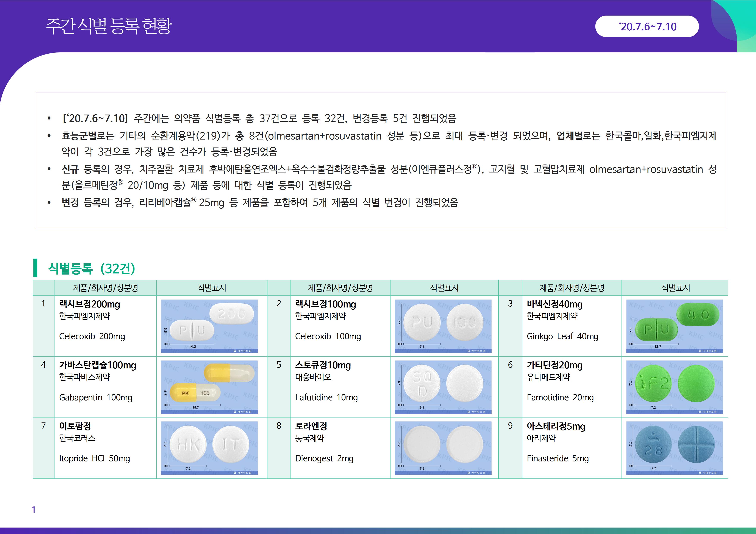Click product name 랙시브정200mg
756x534 pixels.
(x=90, y=304)
